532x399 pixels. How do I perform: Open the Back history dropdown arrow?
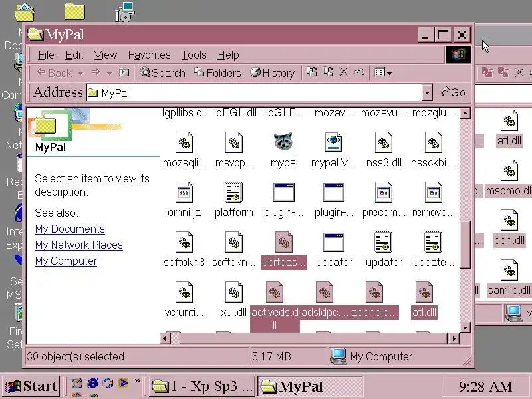click(x=80, y=73)
